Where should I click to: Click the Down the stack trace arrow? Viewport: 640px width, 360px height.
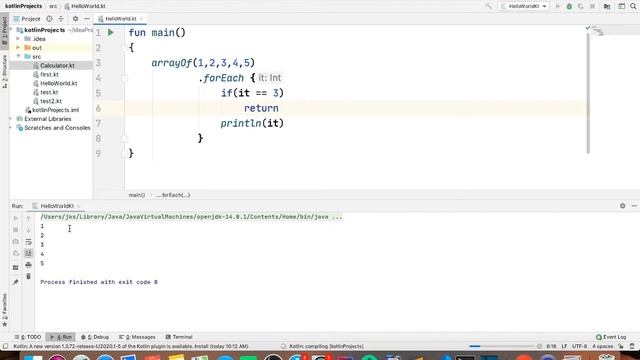[28, 230]
